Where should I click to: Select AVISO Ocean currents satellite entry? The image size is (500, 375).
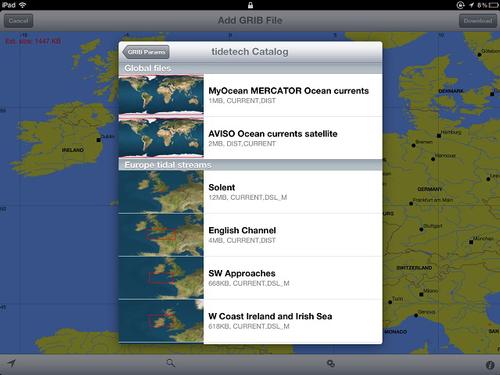tap(250, 138)
